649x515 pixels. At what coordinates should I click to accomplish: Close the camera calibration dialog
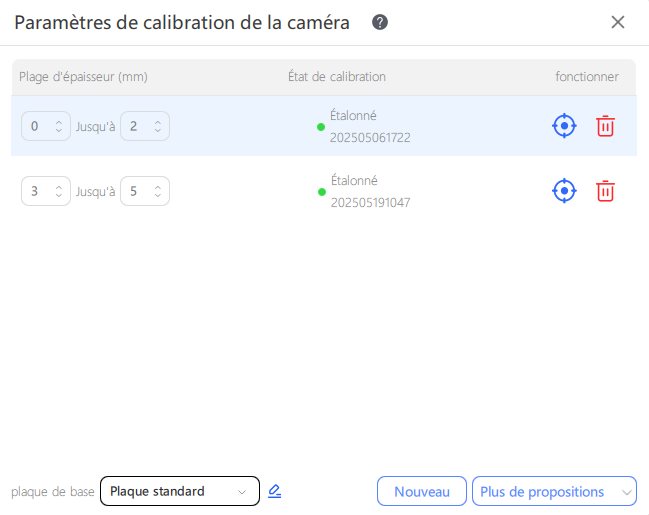coord(618,22)
